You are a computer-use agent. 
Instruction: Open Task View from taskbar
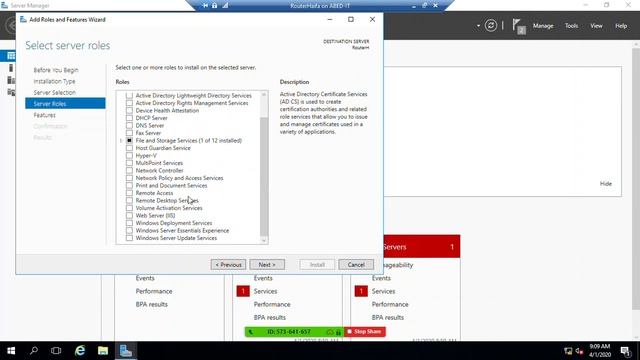click(56, 351)
